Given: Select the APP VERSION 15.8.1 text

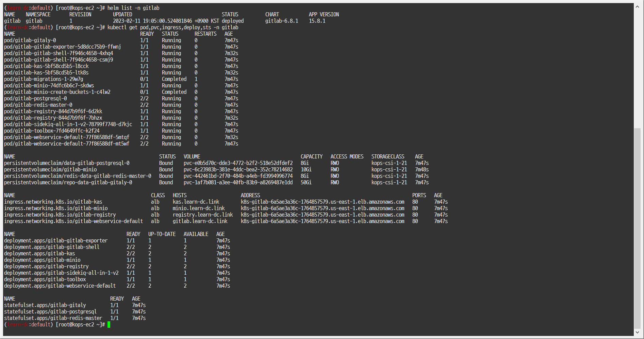Looking at the screenshot, I should tap(317, 21).
